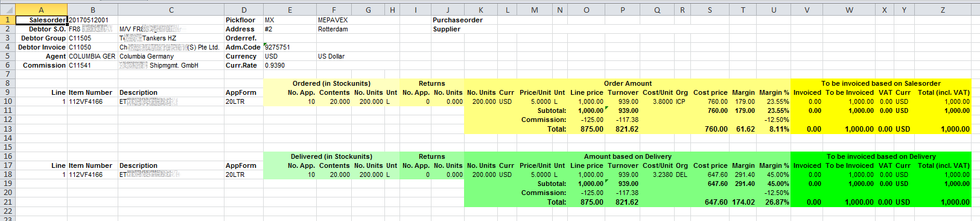Select the yellow 'Order Amount' header
This screenshot has width=980, height=221.
click(x=628, y=83)
